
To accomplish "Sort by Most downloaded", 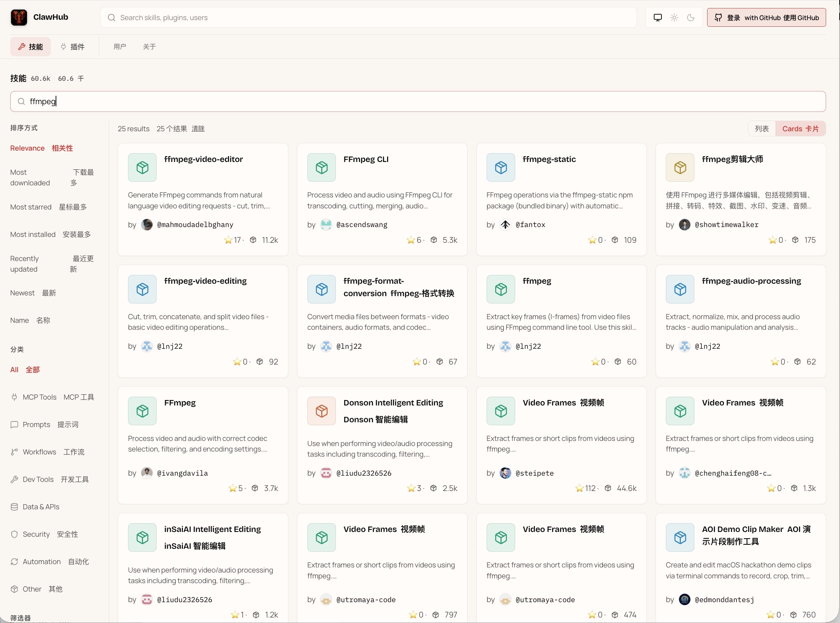I will [52, 178].
